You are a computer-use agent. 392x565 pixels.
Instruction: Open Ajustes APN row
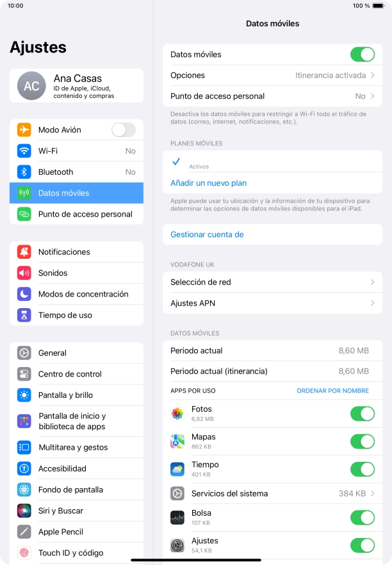pos(272,303)
